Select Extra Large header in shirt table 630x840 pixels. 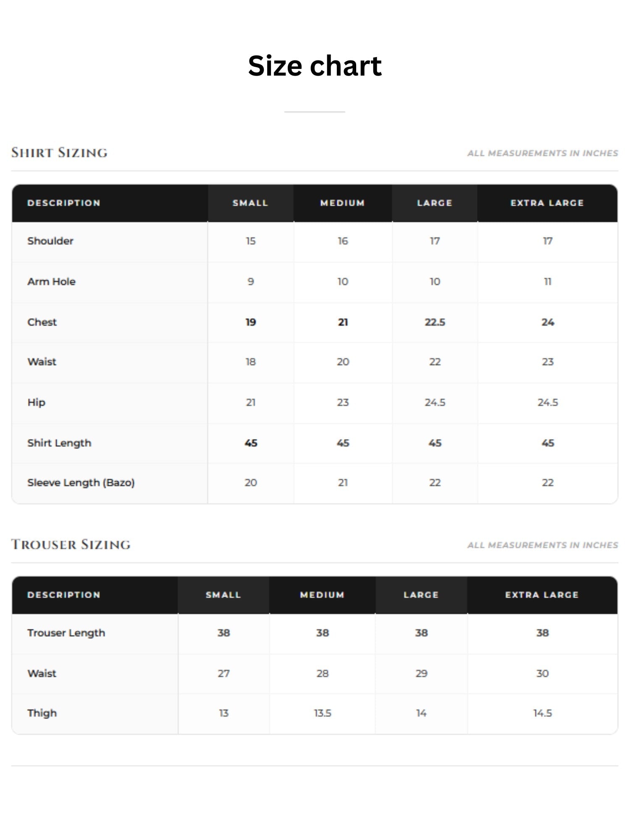tap(547, 203)
